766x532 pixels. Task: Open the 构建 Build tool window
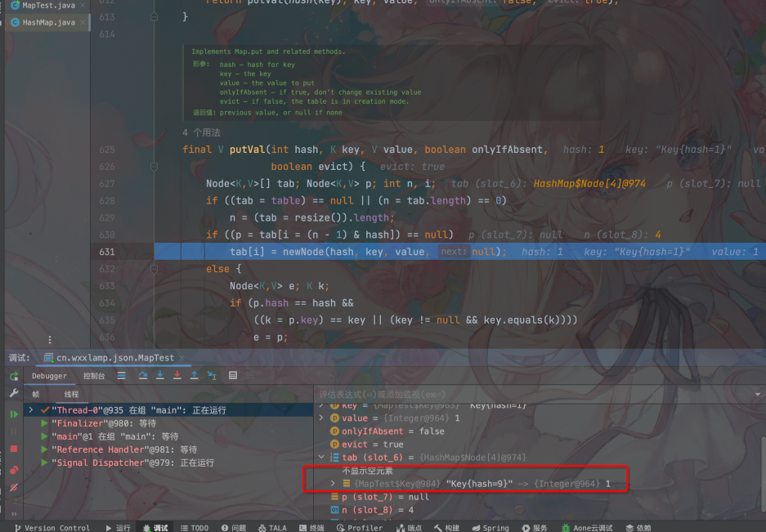446,528
